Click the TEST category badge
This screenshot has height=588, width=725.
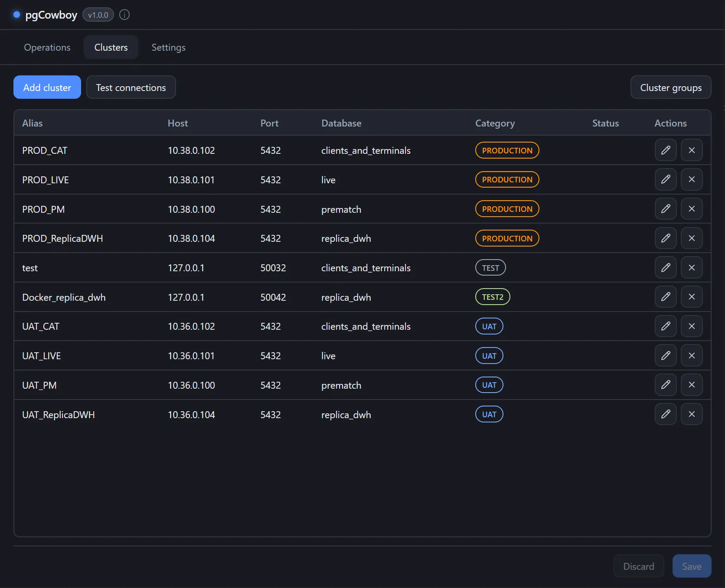pyautogui.click(x=490, y=268)
